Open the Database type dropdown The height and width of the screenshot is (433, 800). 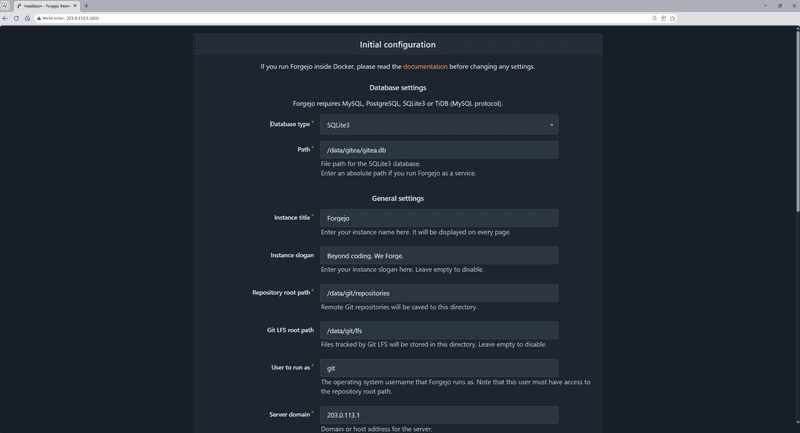(439, 125)
